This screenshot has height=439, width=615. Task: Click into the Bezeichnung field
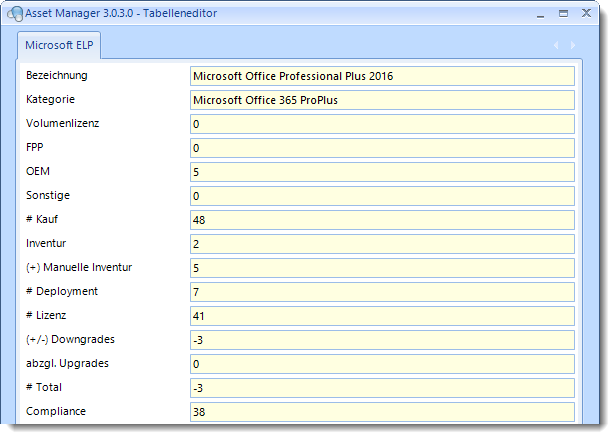point(382,76)
